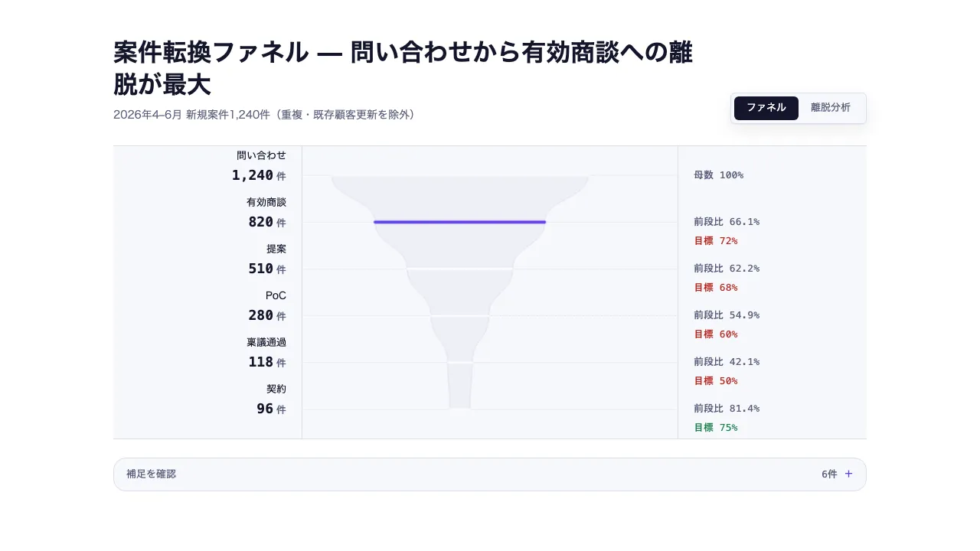Click the 2026年4–6月 subtitle text
This screenshot has height=551, width=980.
(264, 115)
